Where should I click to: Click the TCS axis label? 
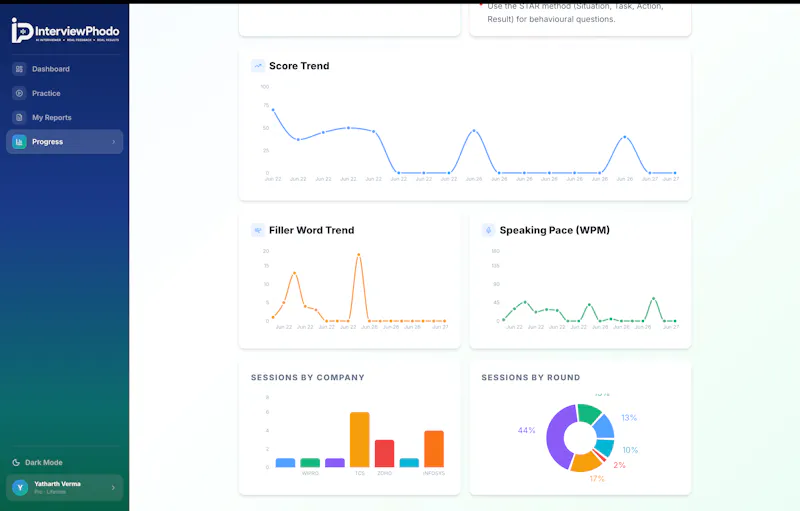[360, 473]
